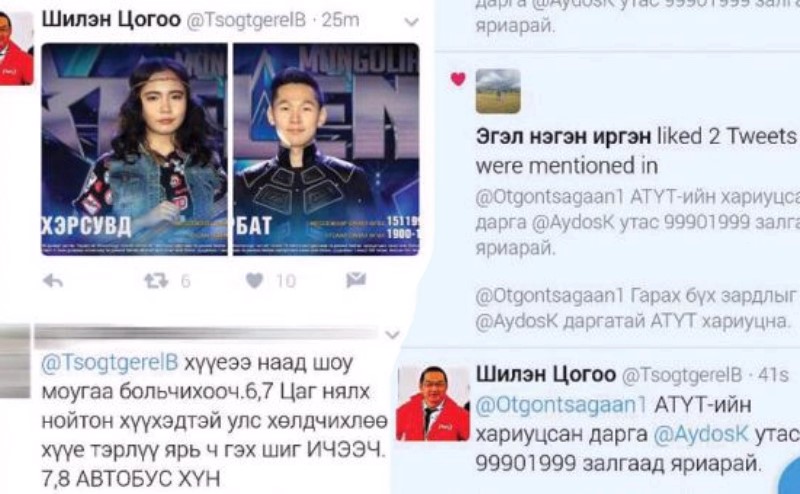Expand the top tweet options chevron
Image resolution: width=800 pixels, height=494 pixels.
(x=411, y=22)
